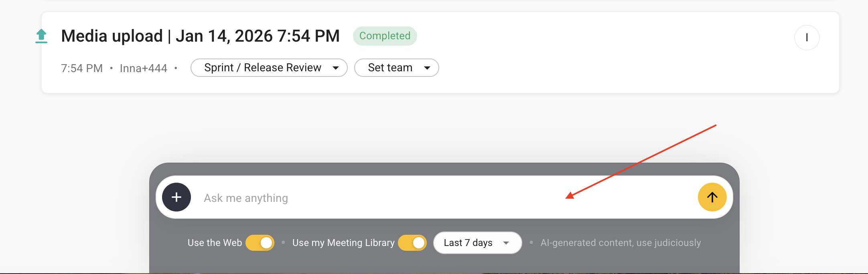Click the teal media upload icon
This screenshot has width=868, height=274.
tap(41, 36)
